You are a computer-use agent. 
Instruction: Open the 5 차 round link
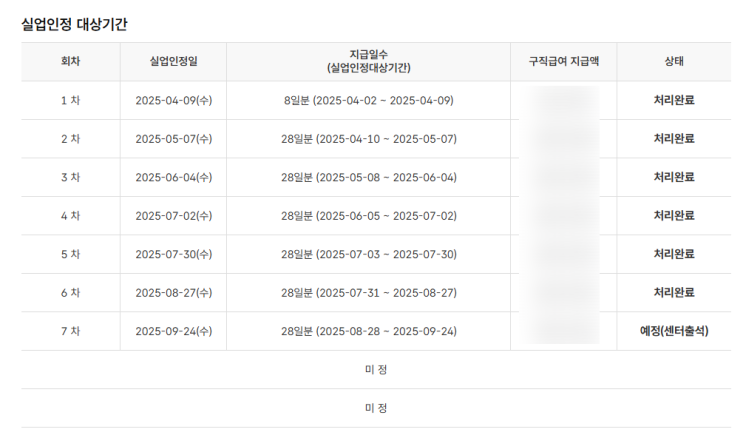pyautogui.click(x=70, y=254)
